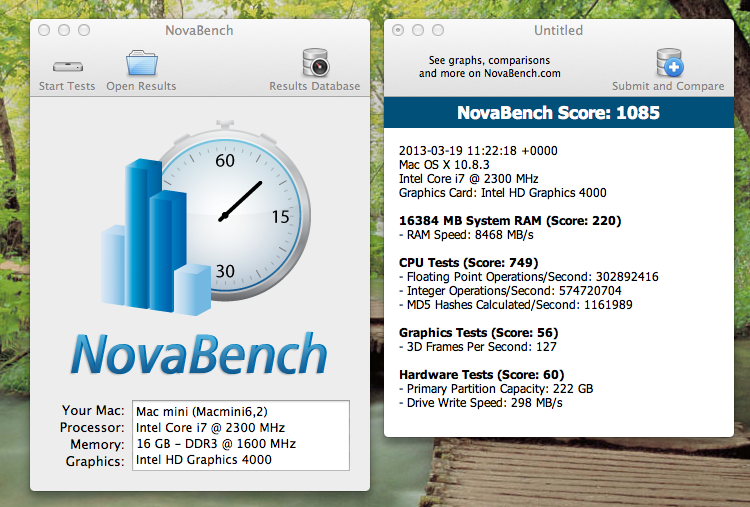Screen dimensions: 750x507
Task: Click 'Primary Partition Capacity: 222 GB' line
Action: 496,389
